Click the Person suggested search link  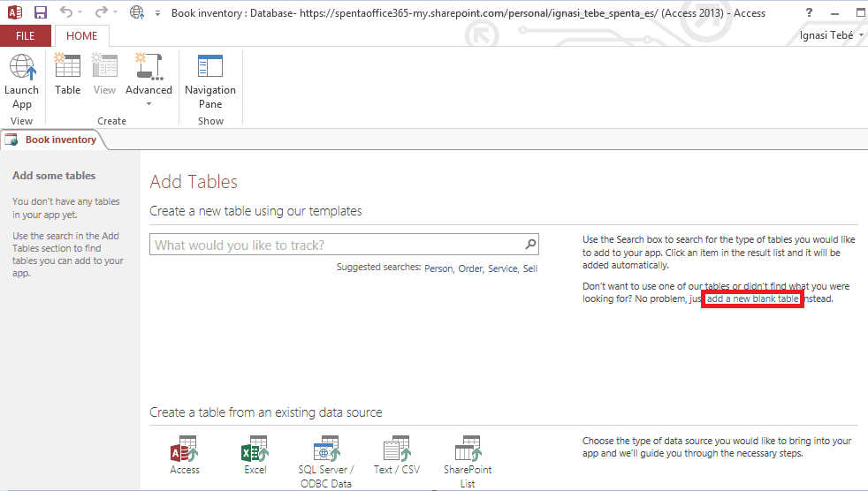click(x=439, y=268)
